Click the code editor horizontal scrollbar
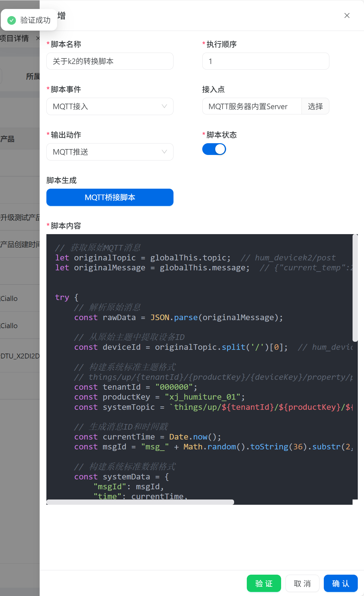Screen dimensions: 364x596 (140, 502)
